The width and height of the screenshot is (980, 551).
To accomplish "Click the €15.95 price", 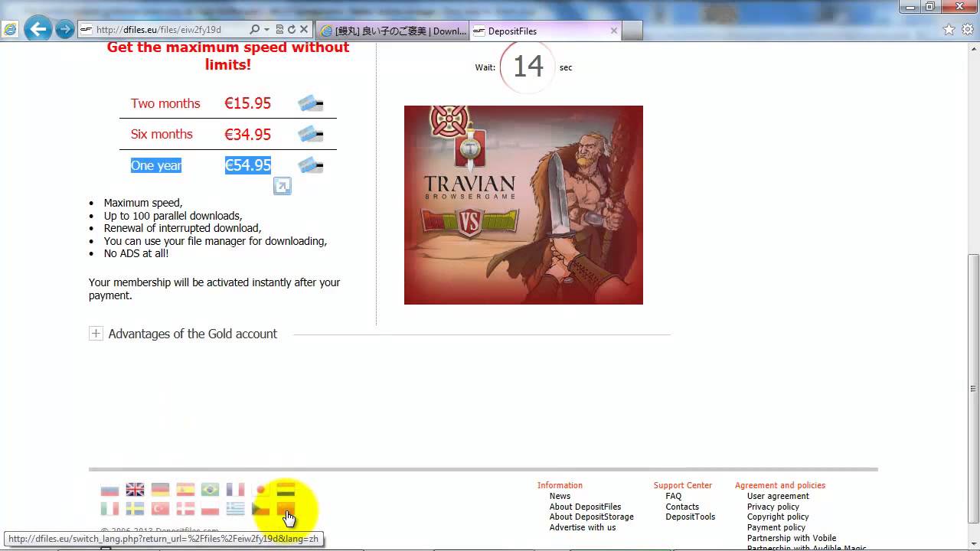I will 247,103.
